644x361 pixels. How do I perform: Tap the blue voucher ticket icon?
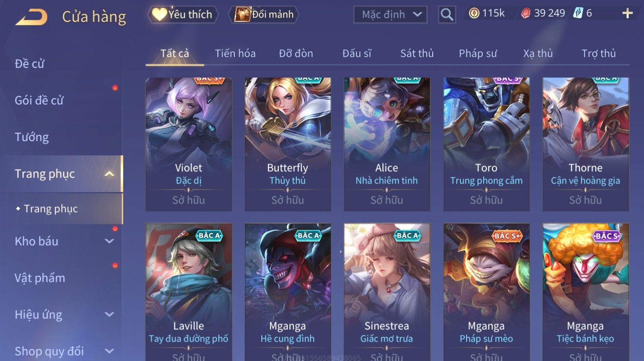[578, 13]
